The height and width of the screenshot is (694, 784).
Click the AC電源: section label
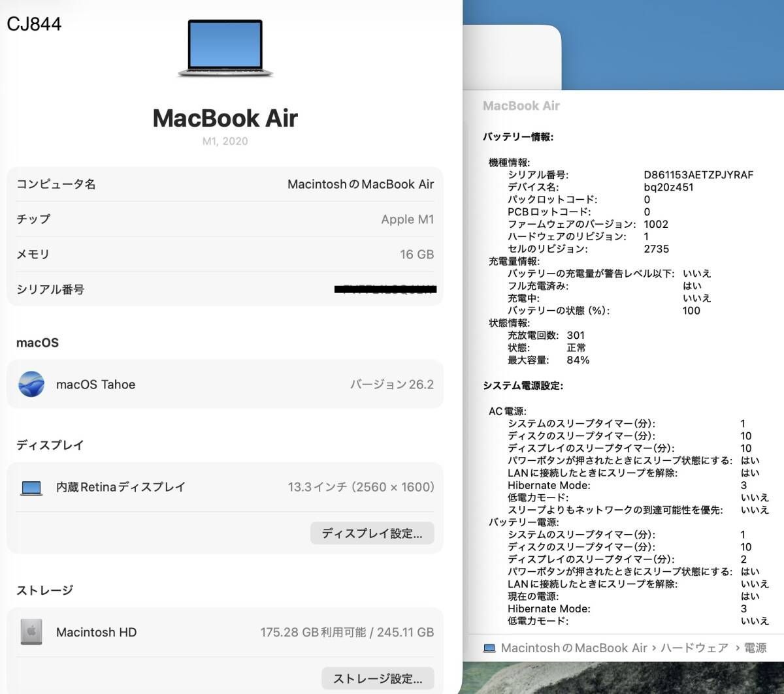click(508, 411)
